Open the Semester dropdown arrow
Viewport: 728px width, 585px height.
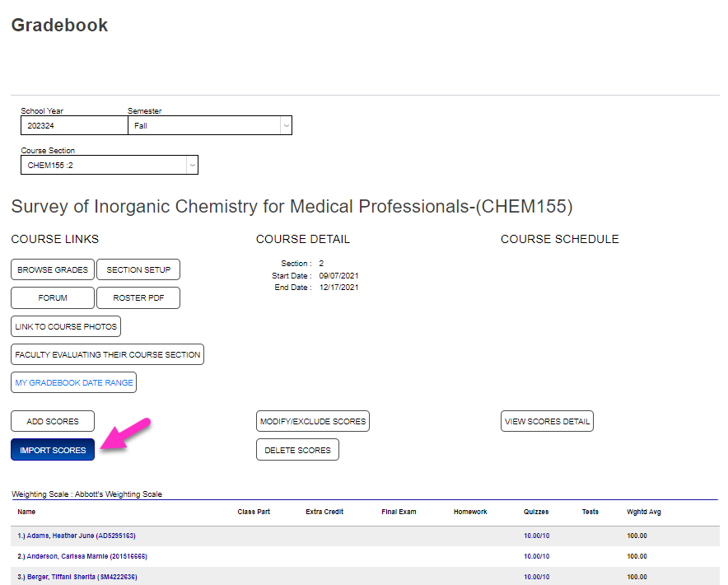pos(286,125)
